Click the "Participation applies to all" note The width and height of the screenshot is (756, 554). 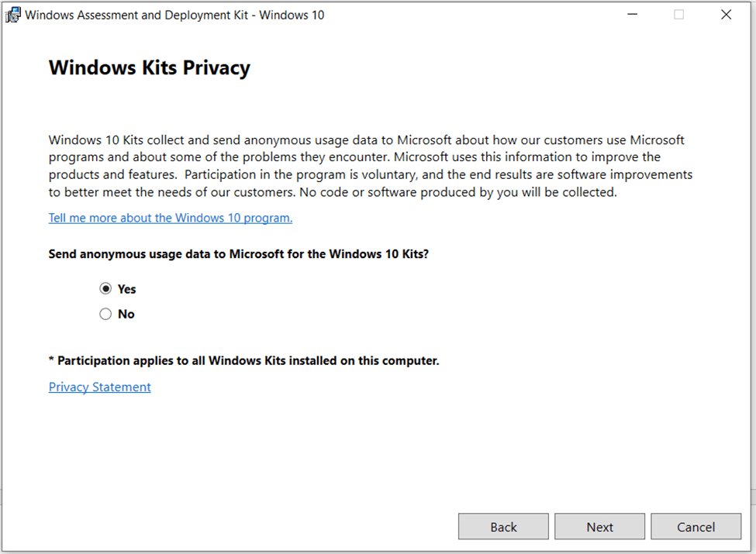(x=244, y=360)
